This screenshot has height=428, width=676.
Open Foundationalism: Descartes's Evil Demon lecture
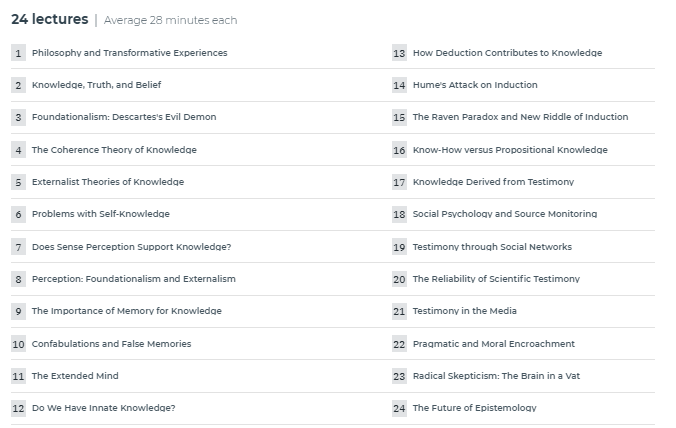click(124, 117)
